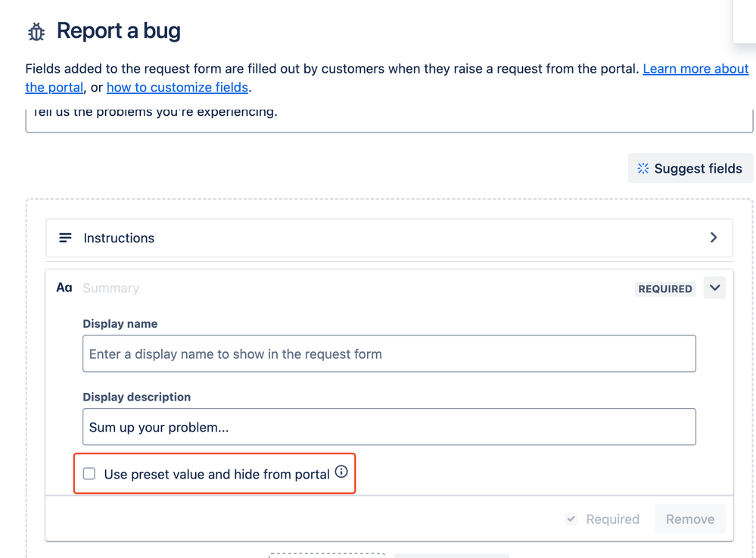This screenshot has width=756, height=558.
Task: Click the Aa text-field icon for Summary
Action: 64,288
